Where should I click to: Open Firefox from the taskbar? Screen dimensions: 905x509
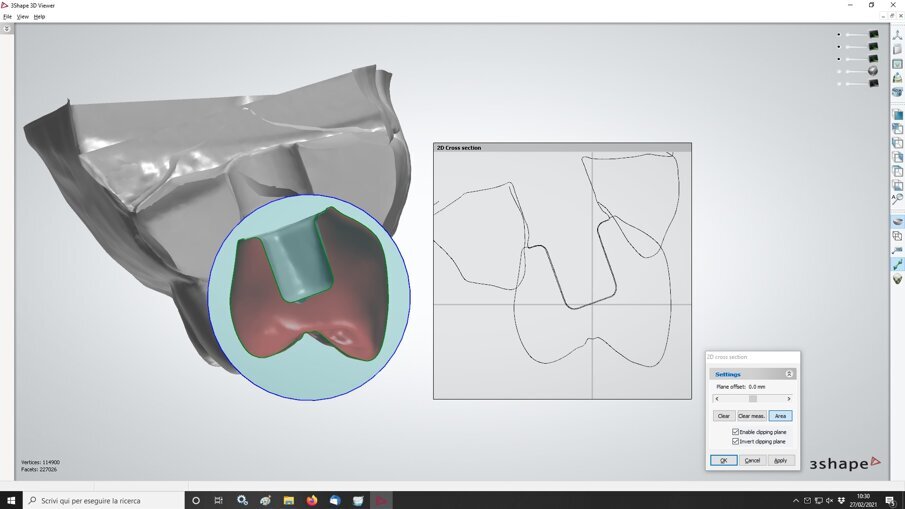point(312,500)
